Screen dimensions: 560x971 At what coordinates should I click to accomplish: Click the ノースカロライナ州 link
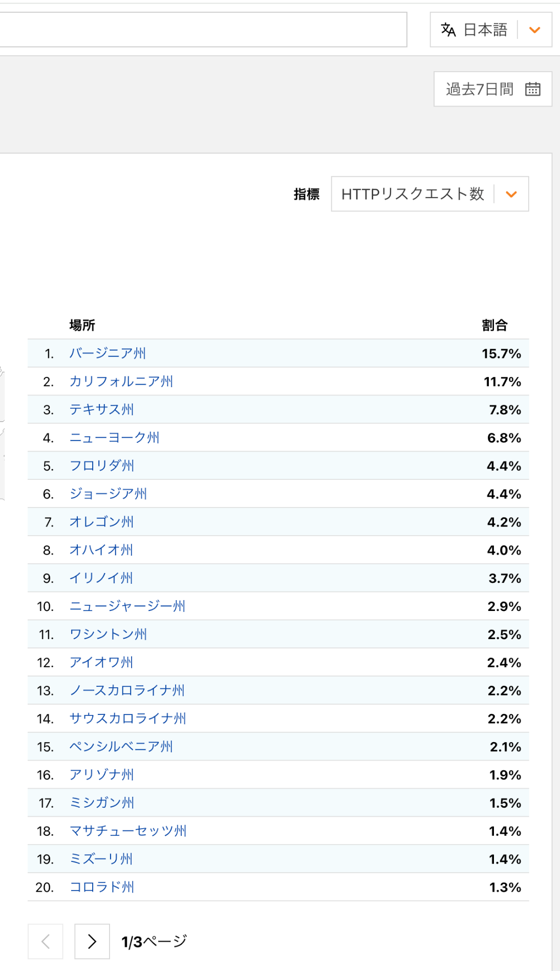[127, 690]
